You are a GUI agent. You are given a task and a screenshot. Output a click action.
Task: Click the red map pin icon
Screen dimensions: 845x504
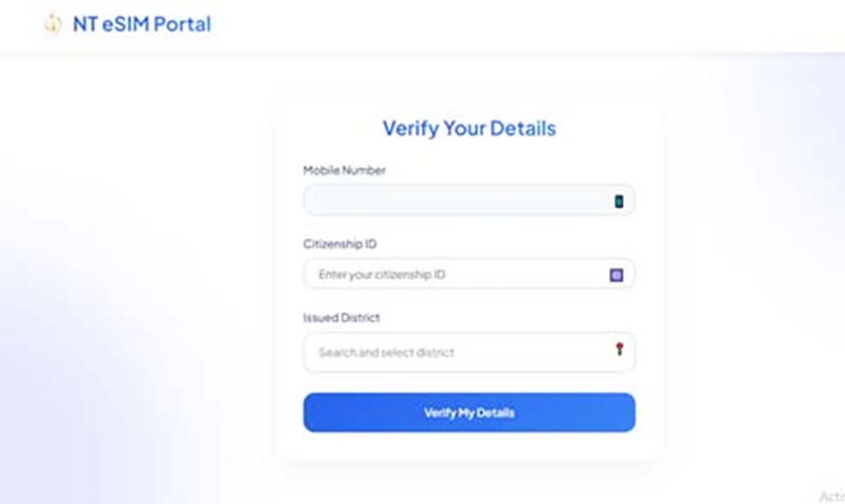click(620, 349)
